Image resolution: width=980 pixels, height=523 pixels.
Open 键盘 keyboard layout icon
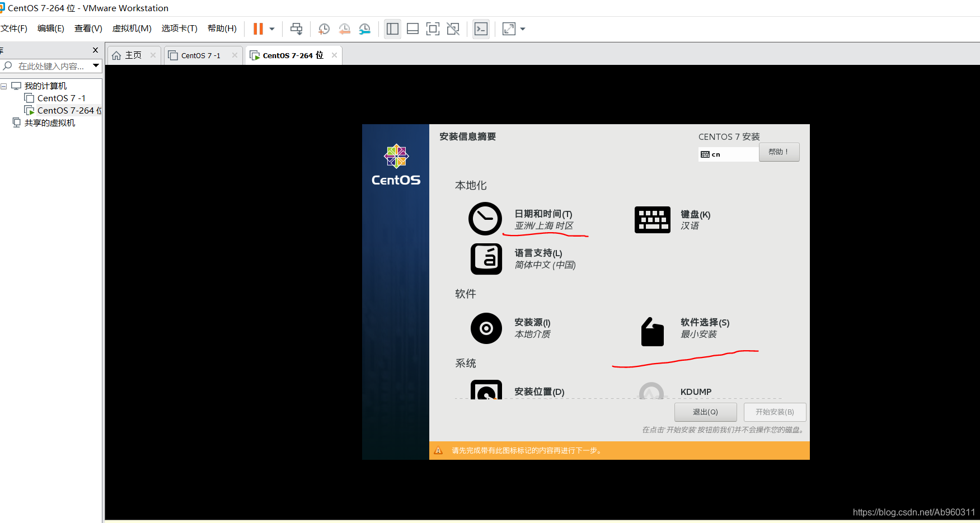point(653,220)
